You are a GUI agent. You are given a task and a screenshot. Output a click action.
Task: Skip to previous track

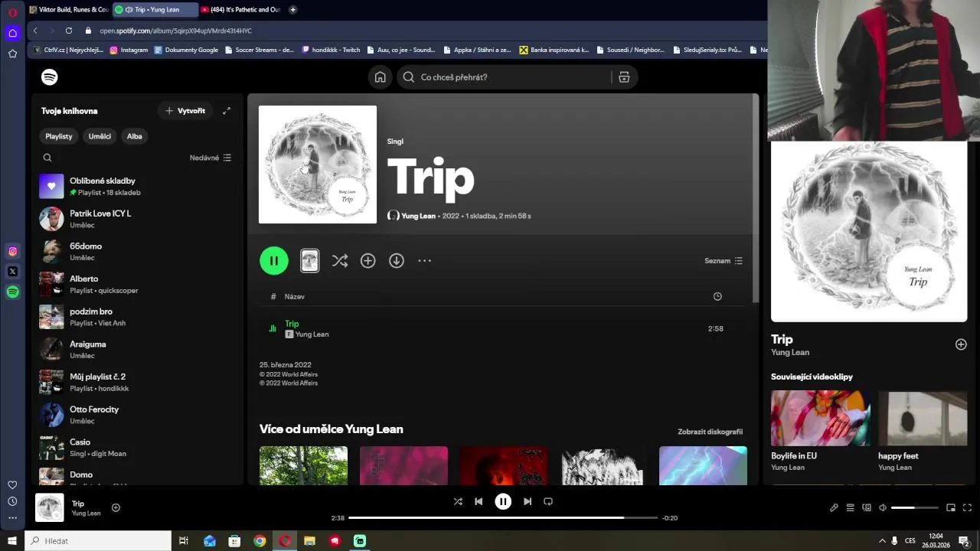[x=479, y=501]
